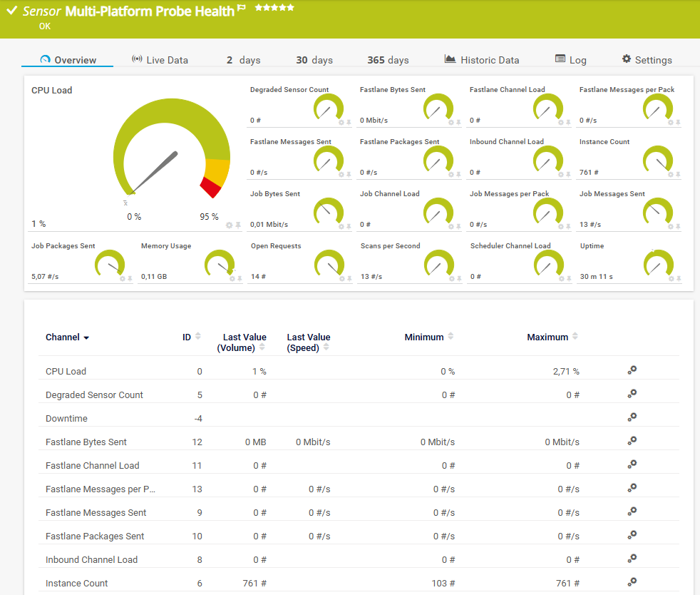700x595 pixels.
Task: Click the priority flag icon beside sensor name
Action: (x=242, y=9)
